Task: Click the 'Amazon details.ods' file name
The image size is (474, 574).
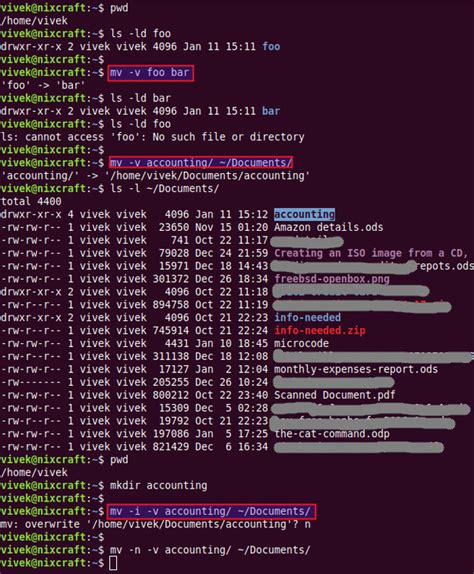Action: point(329,227)
